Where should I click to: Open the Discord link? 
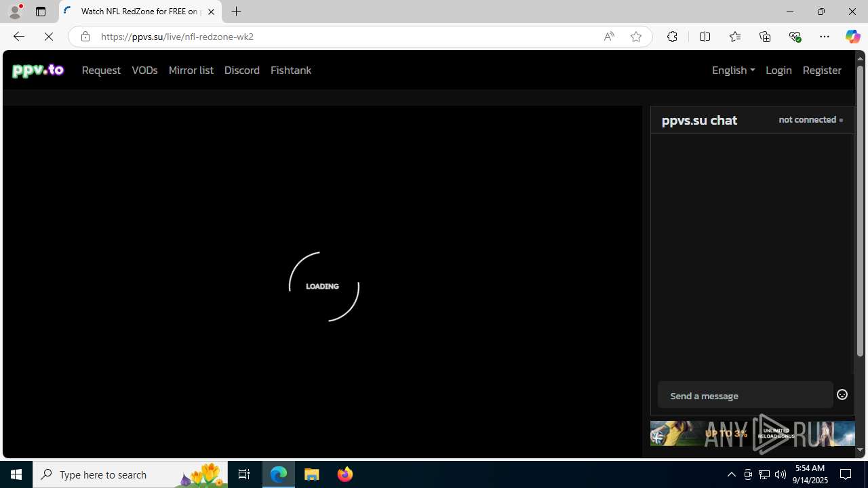click(242, 70)
